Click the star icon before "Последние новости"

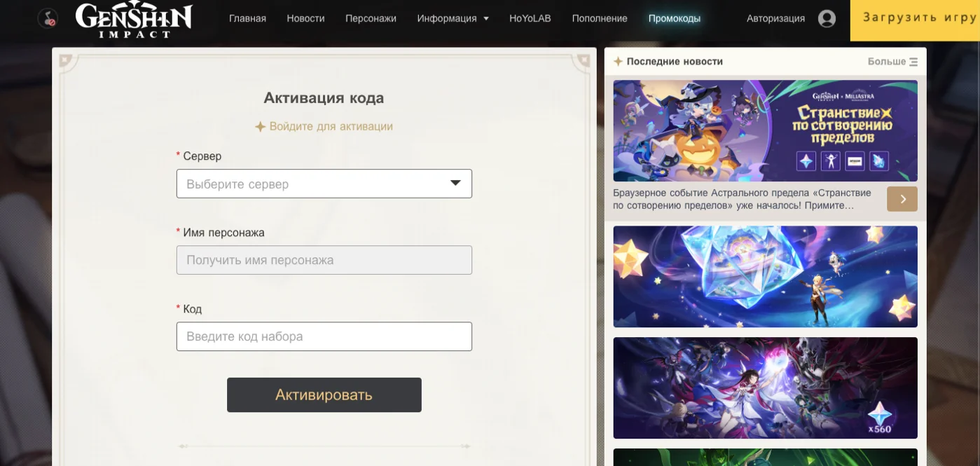coord(618,62)
